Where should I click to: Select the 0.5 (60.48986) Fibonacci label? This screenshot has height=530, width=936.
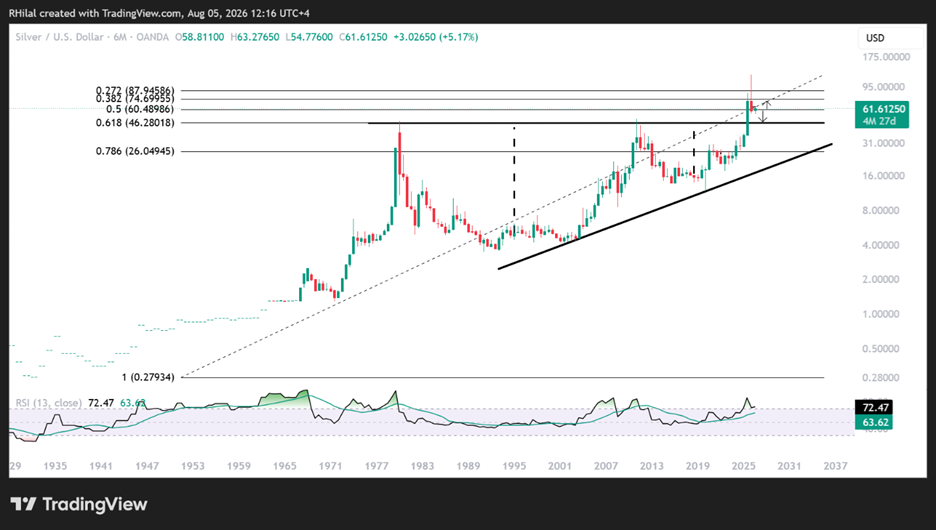(x=140, y=109)
